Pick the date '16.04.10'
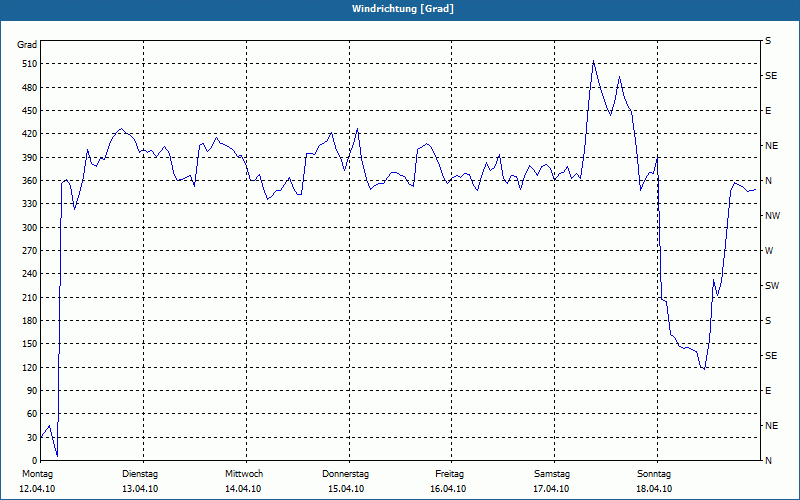 point(448,489)
